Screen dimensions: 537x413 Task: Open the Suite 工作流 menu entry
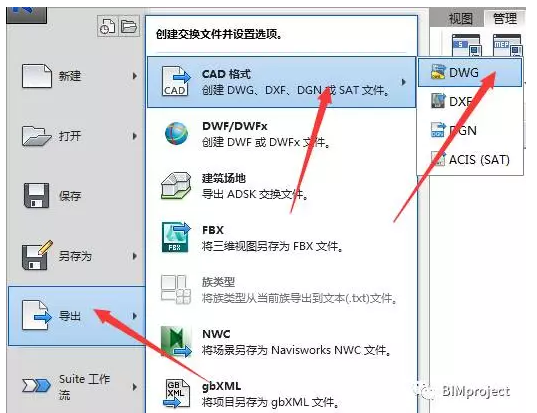tap(84, 387)
